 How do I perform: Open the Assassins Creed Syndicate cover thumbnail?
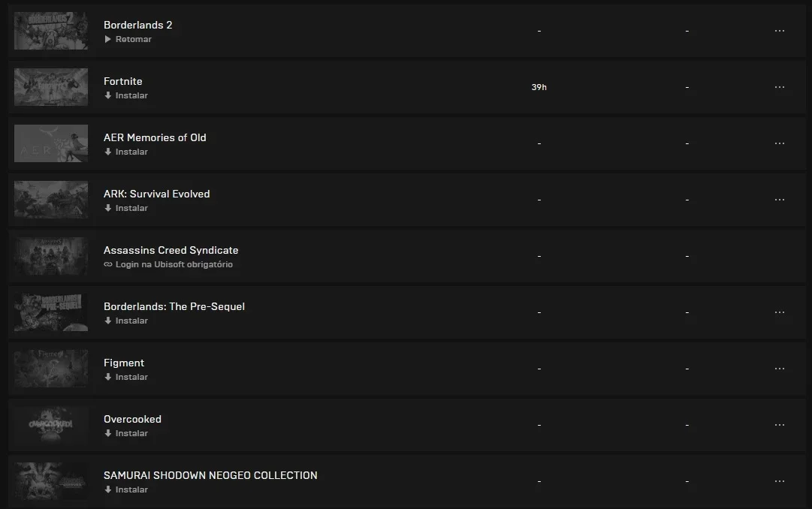pyautogui.click(x=51, y=256)
